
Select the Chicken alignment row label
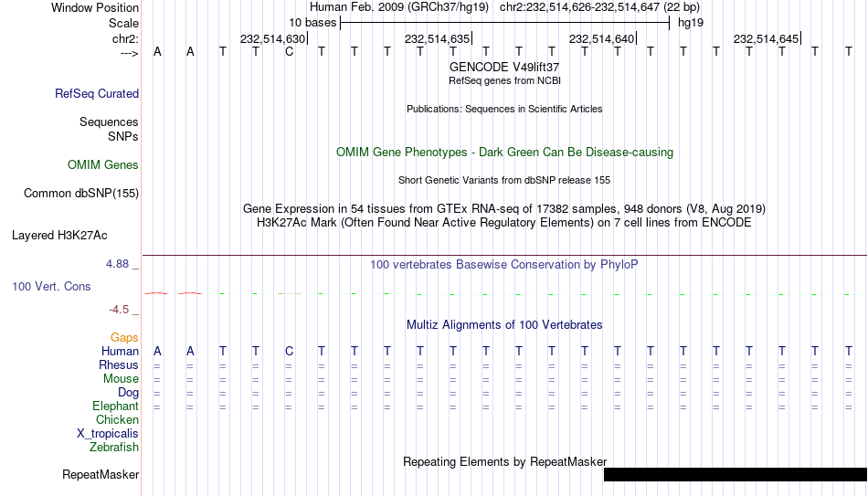pos(117,419)
